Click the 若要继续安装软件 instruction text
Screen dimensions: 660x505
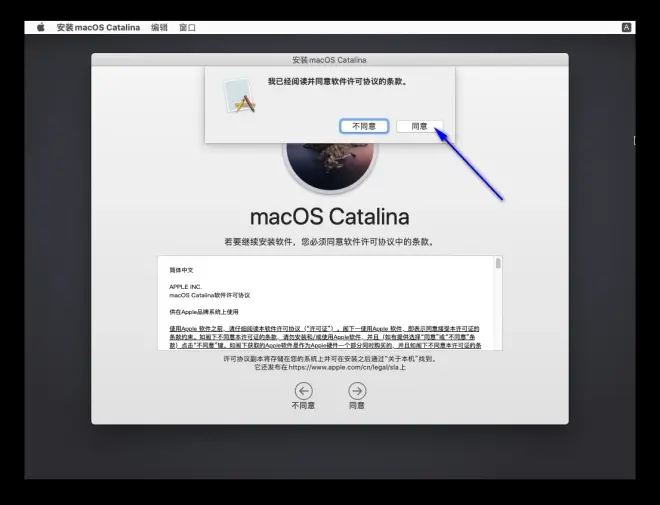point(330,242)
